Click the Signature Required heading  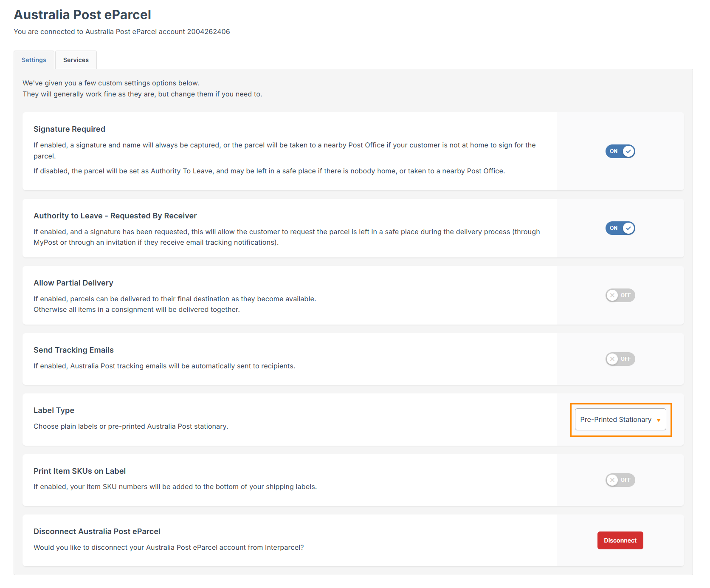[69, 129]
